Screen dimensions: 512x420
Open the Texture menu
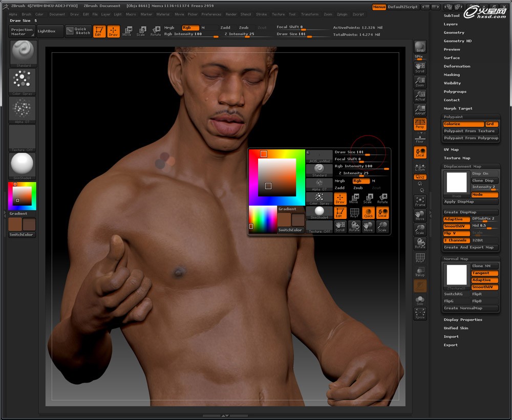coord(278,14)
